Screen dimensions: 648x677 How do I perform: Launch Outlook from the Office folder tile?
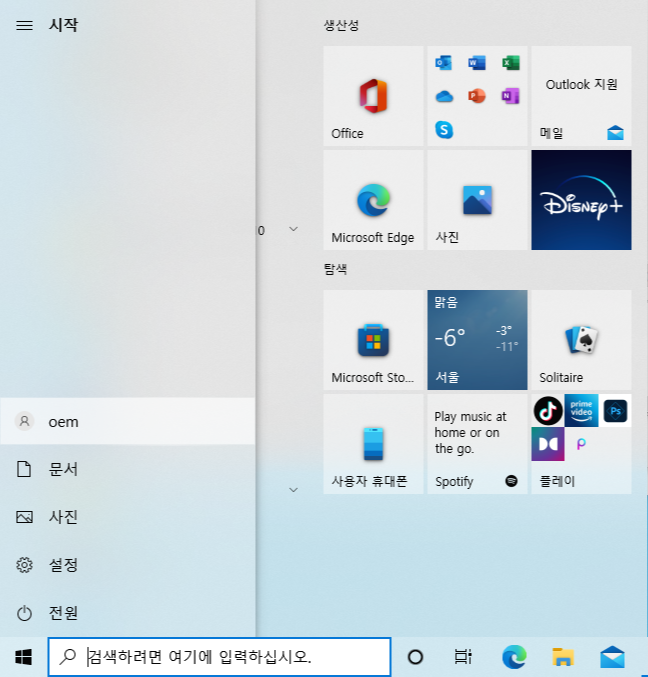[443, 63]
